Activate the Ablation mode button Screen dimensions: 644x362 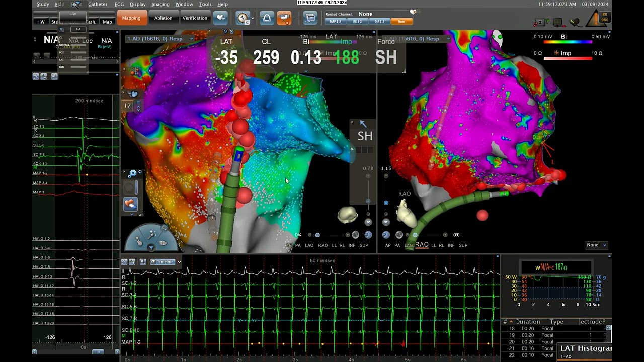tap(163, 18)
